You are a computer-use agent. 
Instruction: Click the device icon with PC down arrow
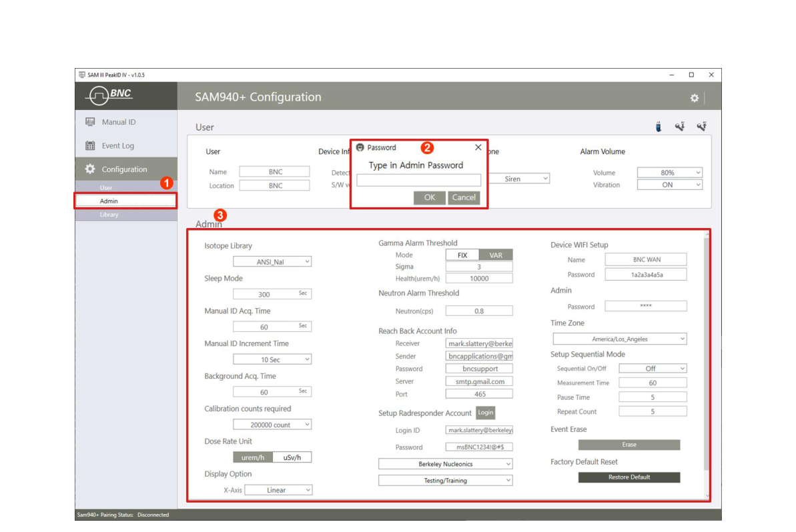tap(680, 126)
